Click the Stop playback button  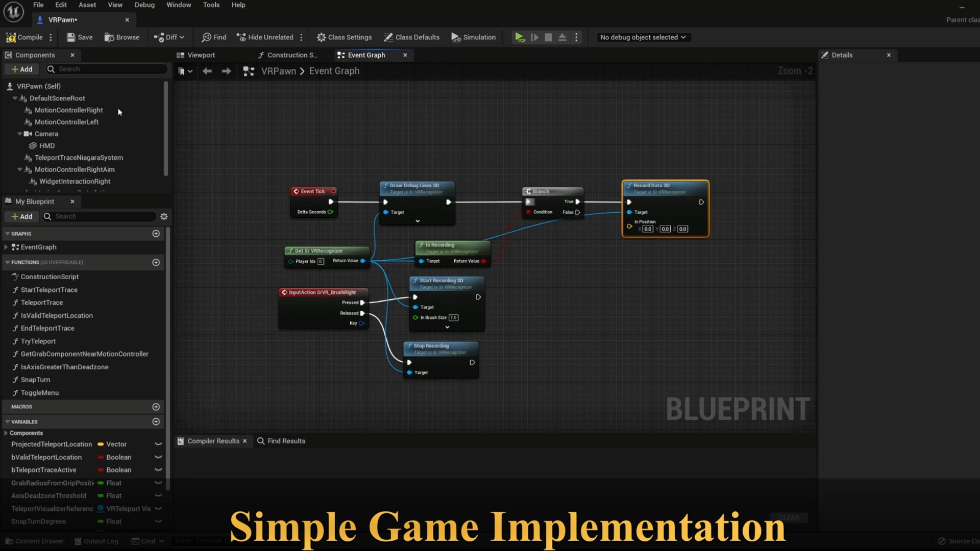click(548, 37)
